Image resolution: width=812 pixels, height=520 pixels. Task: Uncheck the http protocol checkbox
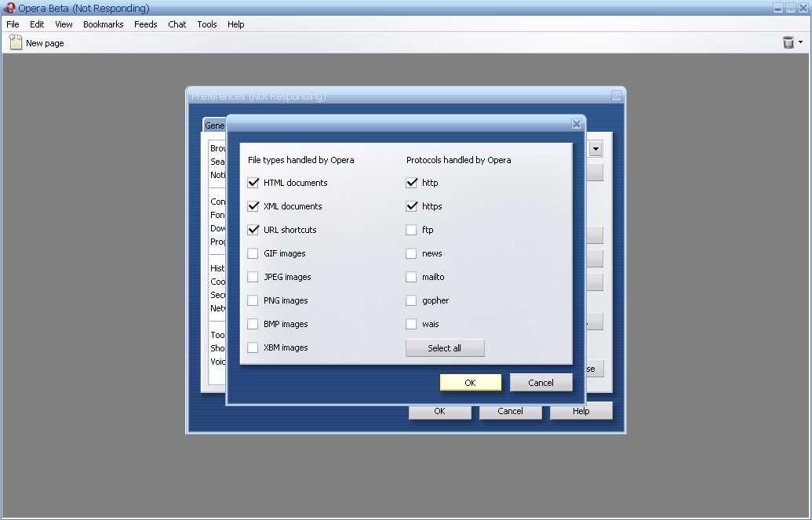point(411,183)
